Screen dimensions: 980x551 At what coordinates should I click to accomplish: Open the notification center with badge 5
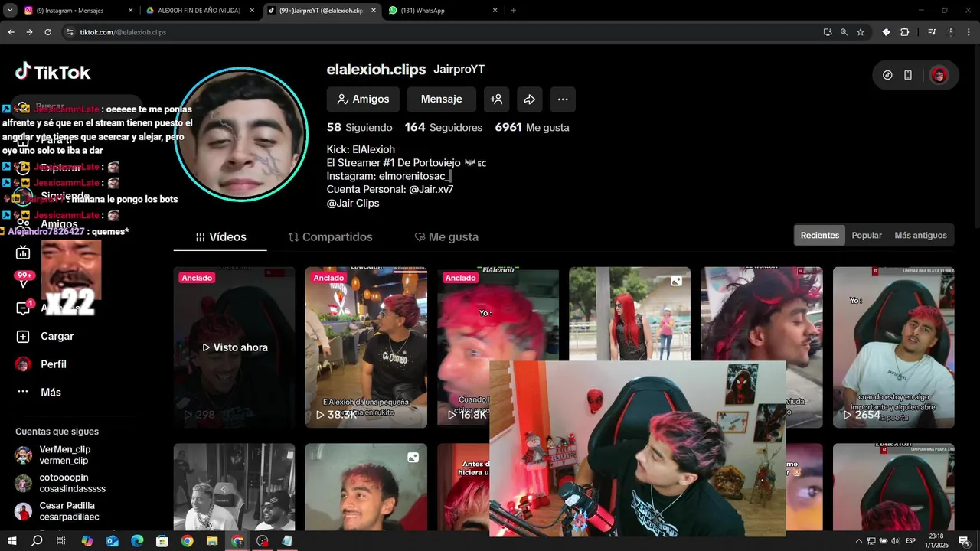(964, 541)
